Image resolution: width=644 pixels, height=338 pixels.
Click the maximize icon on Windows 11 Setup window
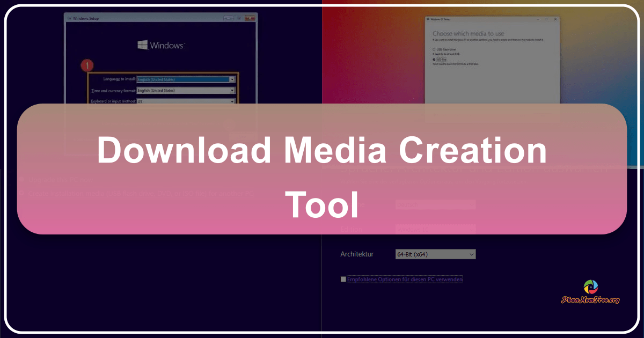tap(546, 19)
